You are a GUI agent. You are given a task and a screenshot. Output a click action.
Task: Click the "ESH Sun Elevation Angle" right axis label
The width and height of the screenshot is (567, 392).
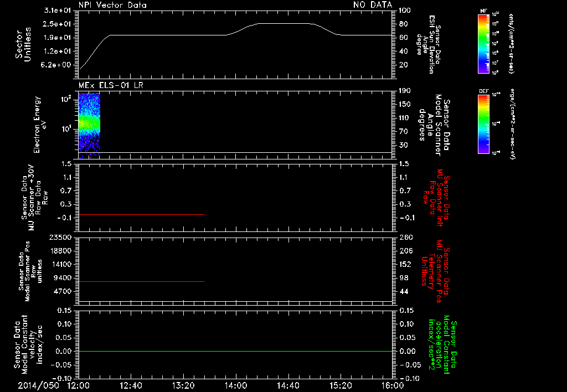pyautogui.click(x=429, y=44)
